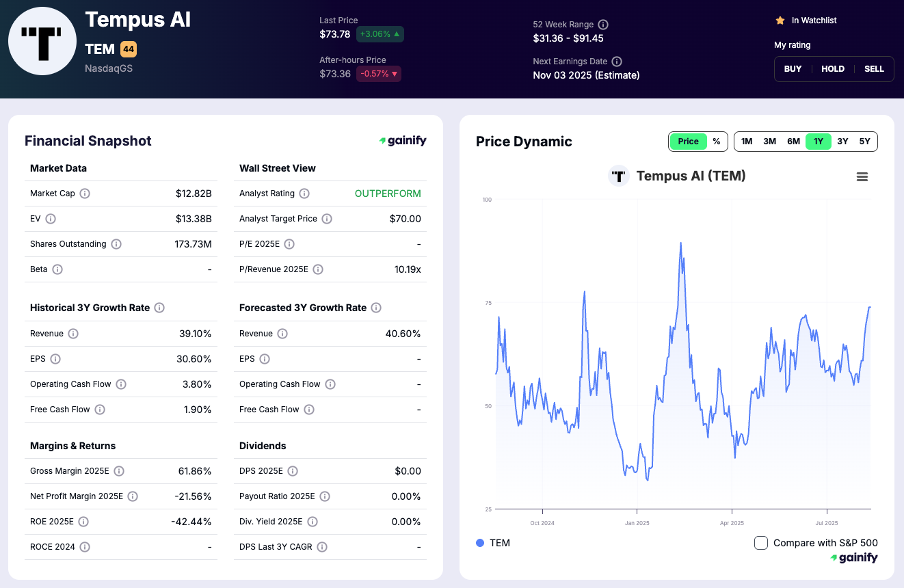This screenshot has width=904, height=588.
Task: Click the Nov 03 2025 earnings date
Action: pyautogui.click(x=586, y=75)
